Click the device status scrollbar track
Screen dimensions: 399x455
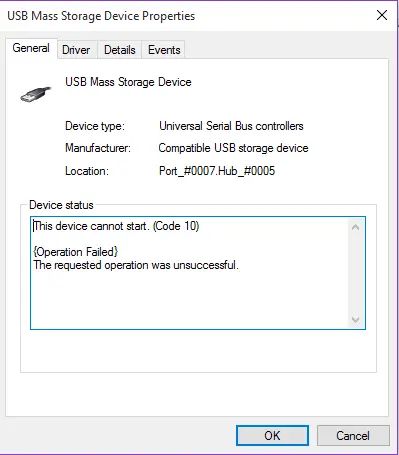pyautogui.click(x=355, y=273)
